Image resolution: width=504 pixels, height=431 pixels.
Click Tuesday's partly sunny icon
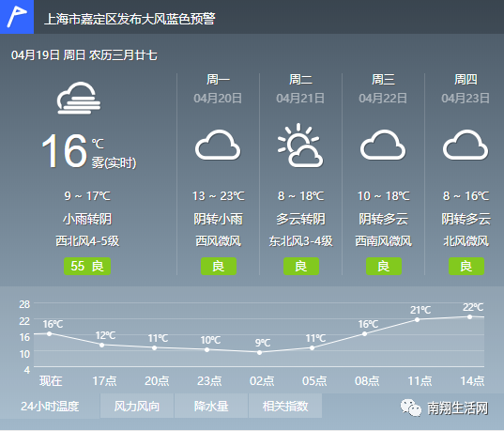pos(300,146)
